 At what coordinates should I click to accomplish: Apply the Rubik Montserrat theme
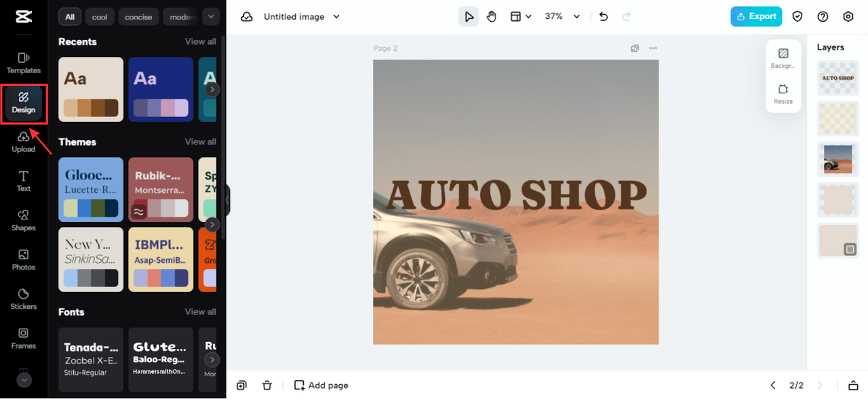(x=161, y=190)
